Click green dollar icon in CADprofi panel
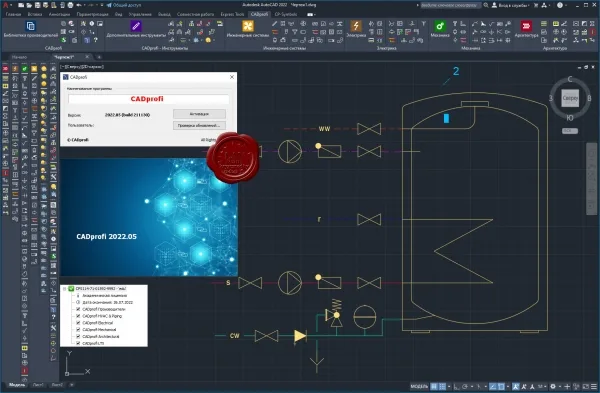This screenshot has width=600, height=393. click(x=64, y=40)
